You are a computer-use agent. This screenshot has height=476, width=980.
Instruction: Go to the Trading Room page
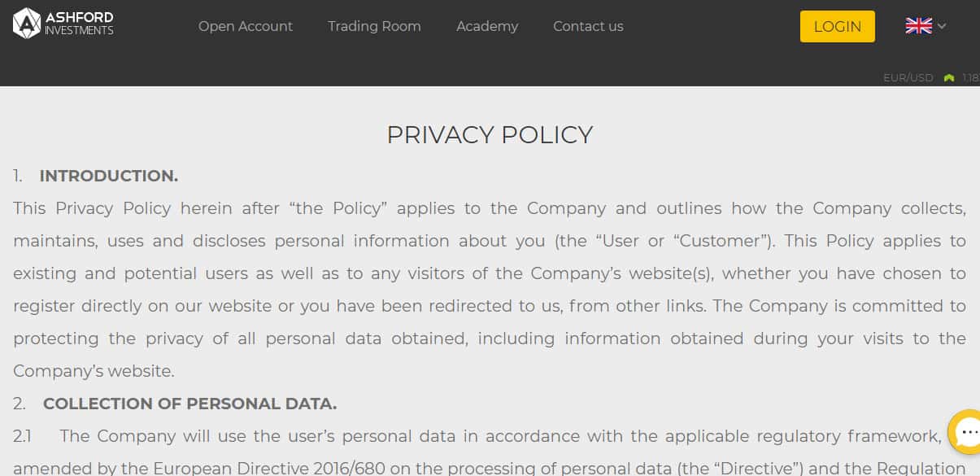[374, 26]
